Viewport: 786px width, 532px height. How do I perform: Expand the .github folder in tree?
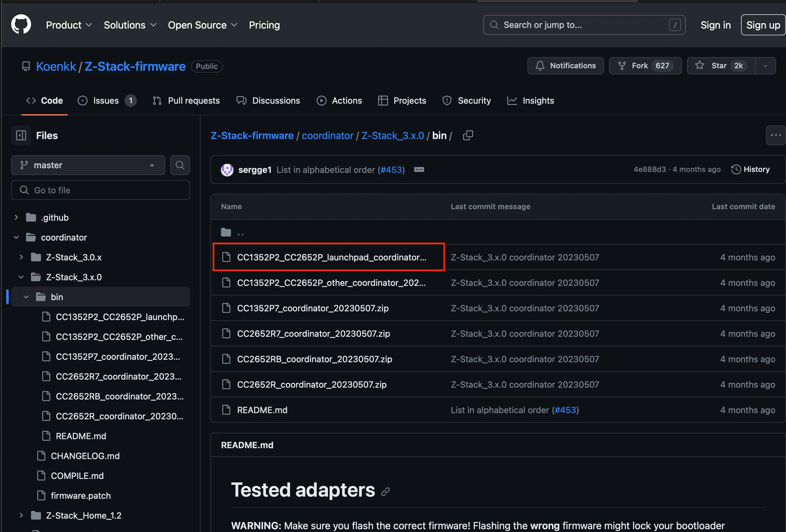click(x=16, y=218)
